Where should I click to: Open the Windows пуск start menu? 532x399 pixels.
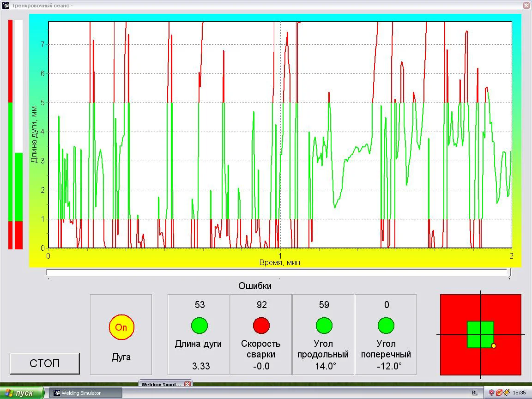pos(21,393)
